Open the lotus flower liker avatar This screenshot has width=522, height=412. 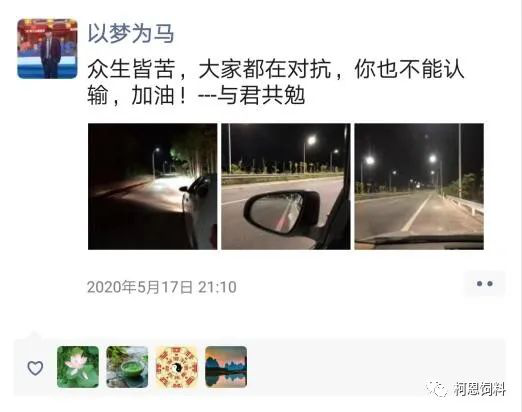pyautogui.click(x=78, y=367)
